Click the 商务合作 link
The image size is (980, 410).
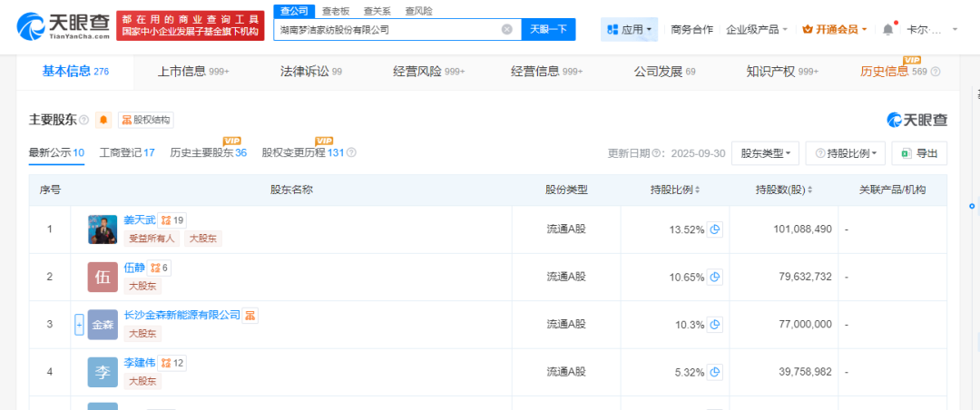click(691, 29)
